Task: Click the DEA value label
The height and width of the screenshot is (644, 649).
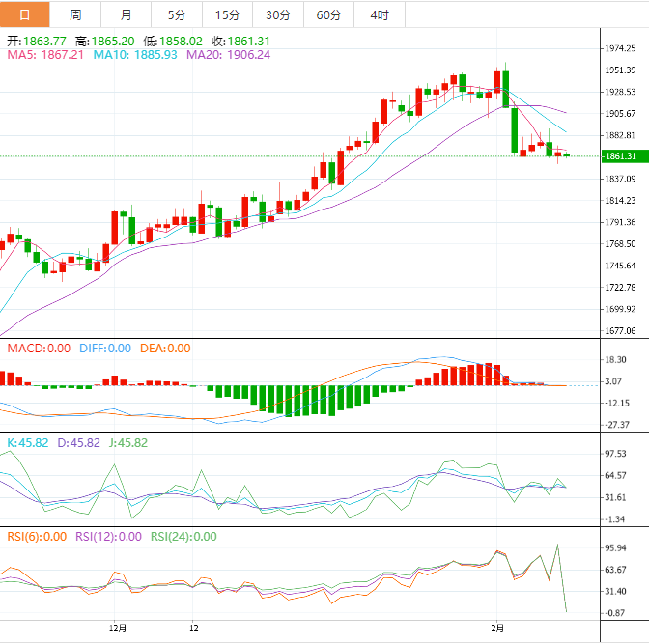Action: [x=165, y=349]
